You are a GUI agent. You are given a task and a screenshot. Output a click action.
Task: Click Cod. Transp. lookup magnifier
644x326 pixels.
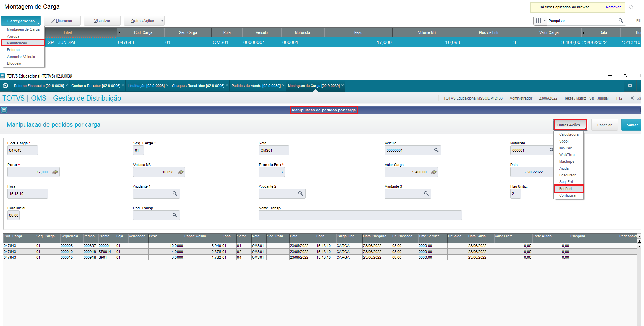(175, 215)
